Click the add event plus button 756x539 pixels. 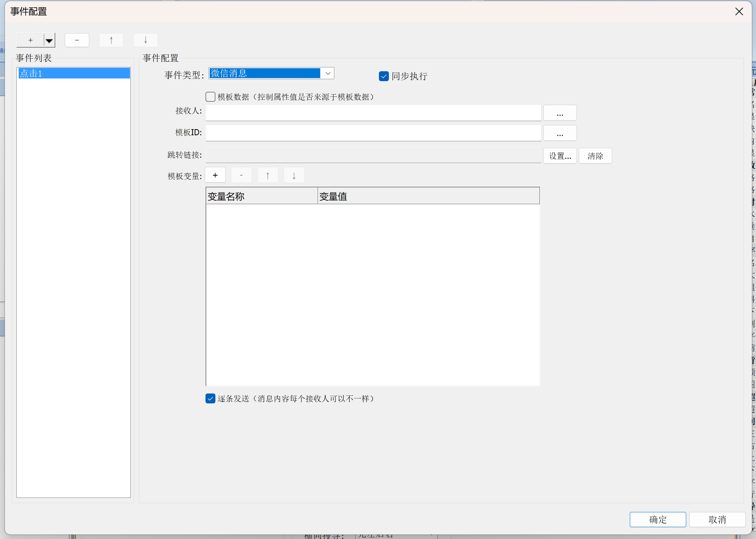(x=30, y=40)
